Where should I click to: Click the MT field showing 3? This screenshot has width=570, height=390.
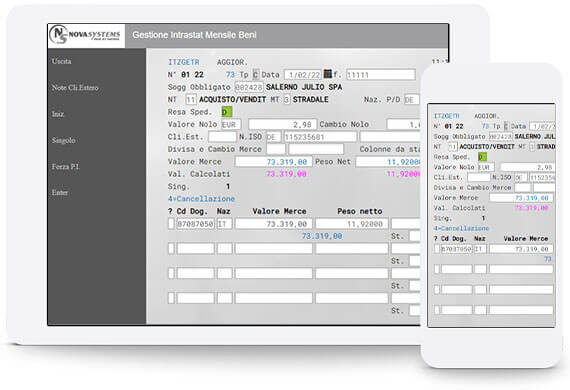click(x=287, y=100)
